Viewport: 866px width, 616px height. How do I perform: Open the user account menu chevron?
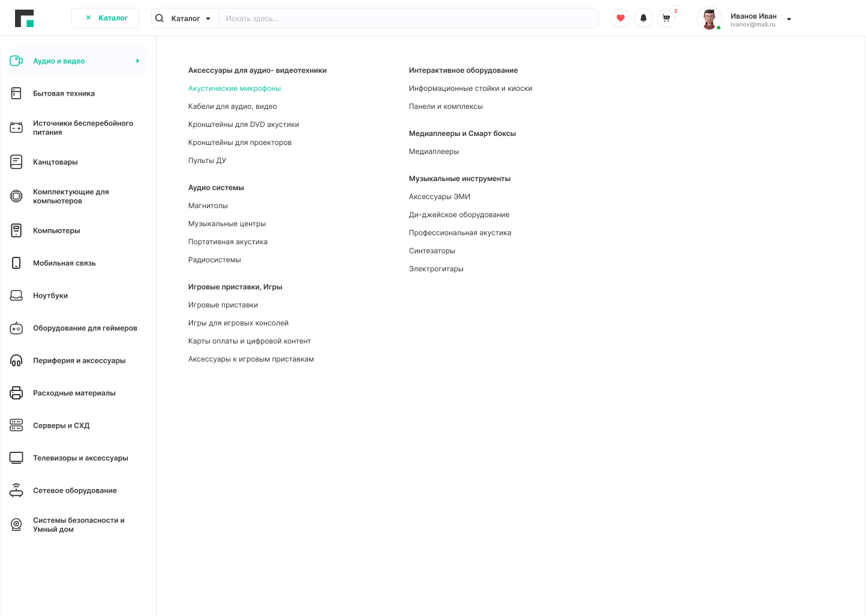pos(788,19)
